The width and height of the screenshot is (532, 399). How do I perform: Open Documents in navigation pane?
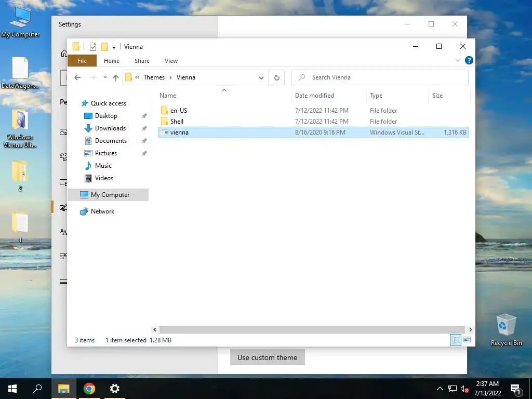click(111, 141)
